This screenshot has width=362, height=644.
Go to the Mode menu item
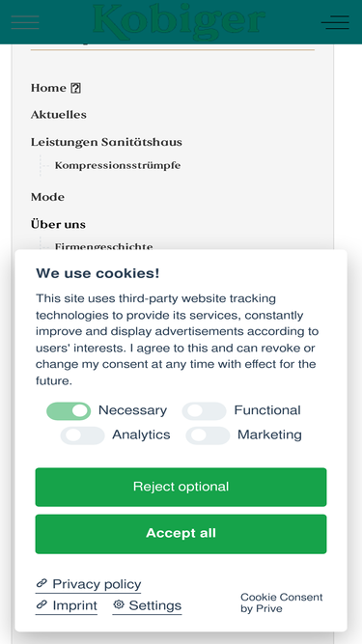click(47, 197)
